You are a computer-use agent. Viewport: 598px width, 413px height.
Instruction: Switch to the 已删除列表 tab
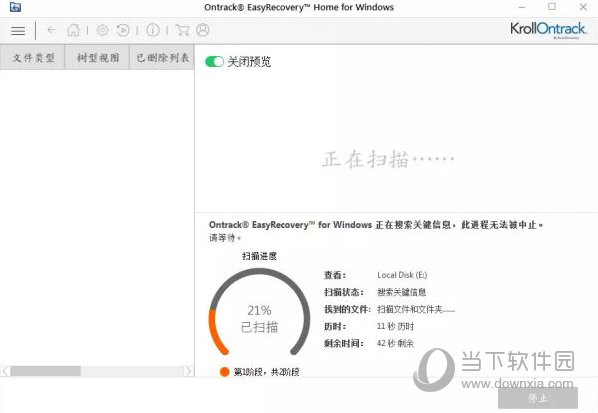tap(162, 58)
